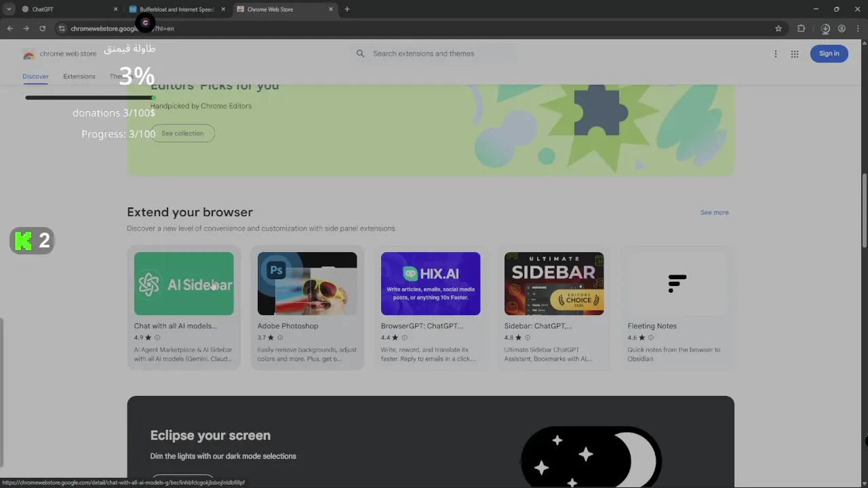Viewport: 868px width, 488px height.
Task: Click info icon beside 4.9 rating
Action: 157,338
